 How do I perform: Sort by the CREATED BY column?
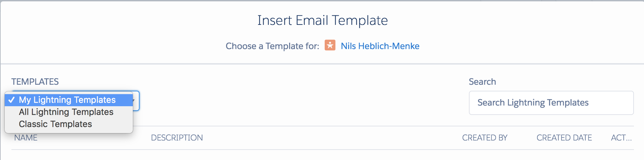pyautogui.click(x=485, y=138)
